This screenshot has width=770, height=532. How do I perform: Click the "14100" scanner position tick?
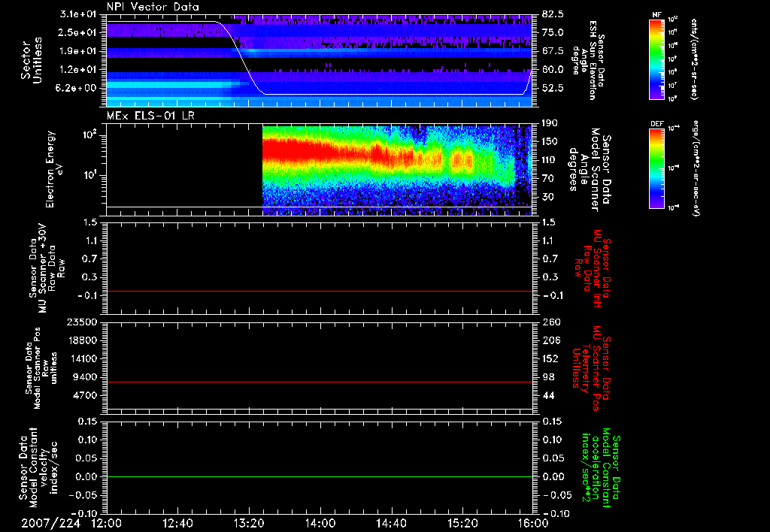83,358
